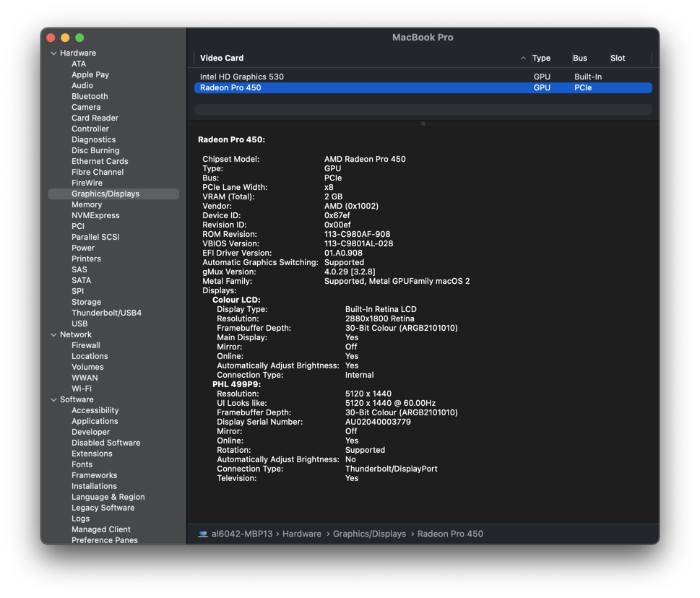
Task: Click Graphics/Displays in the path bar
Action: (x=369, y=534)
